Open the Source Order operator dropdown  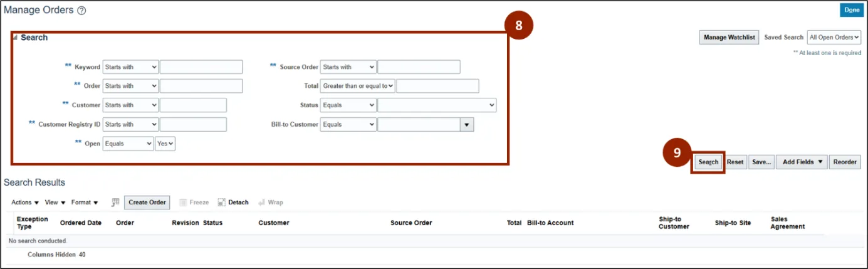point(348,67)
